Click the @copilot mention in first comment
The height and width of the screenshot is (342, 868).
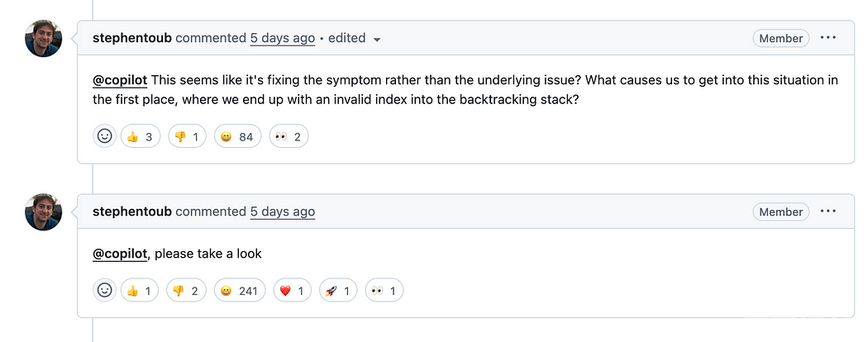coord(120,80)
